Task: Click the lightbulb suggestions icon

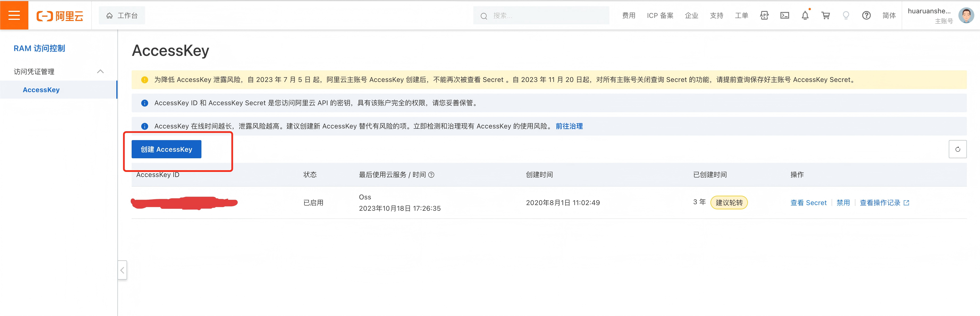Action: tap(846, 15)
